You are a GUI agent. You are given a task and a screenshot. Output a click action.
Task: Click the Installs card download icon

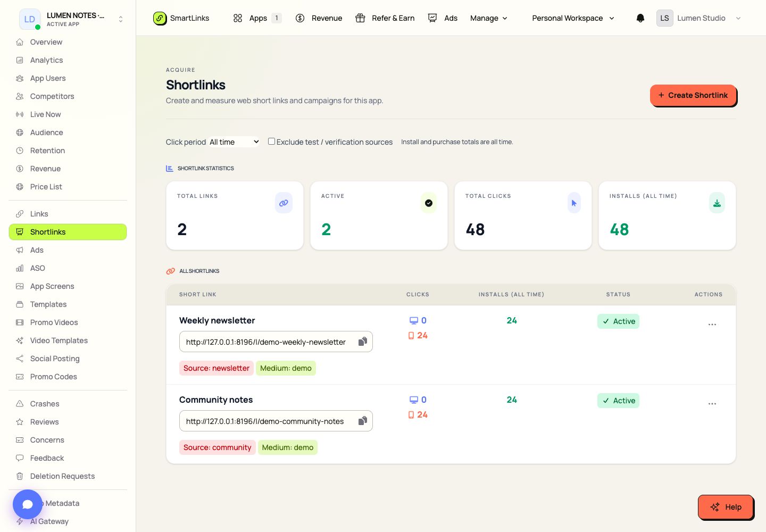pos(717,203)
